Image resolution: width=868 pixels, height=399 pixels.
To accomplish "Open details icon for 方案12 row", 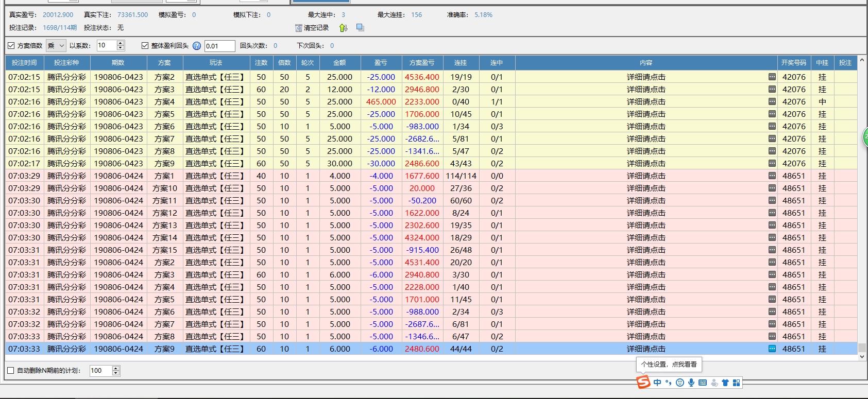I will point(772,213).
